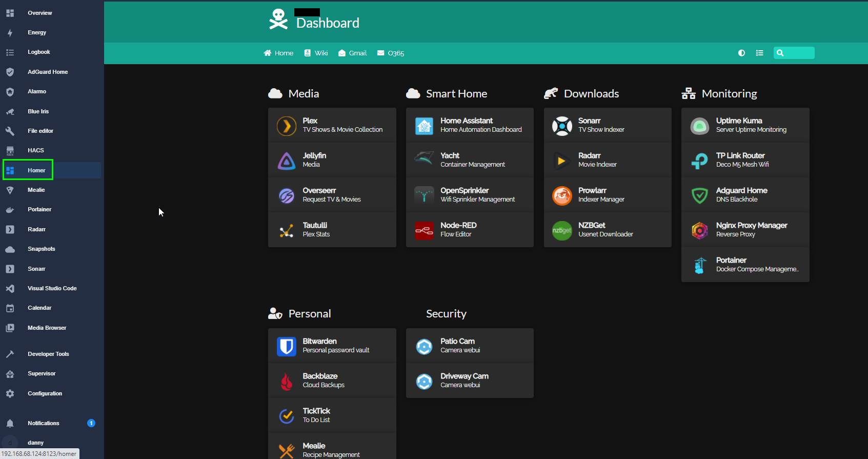Open Alarmo in the sidebar

point(51,91)
